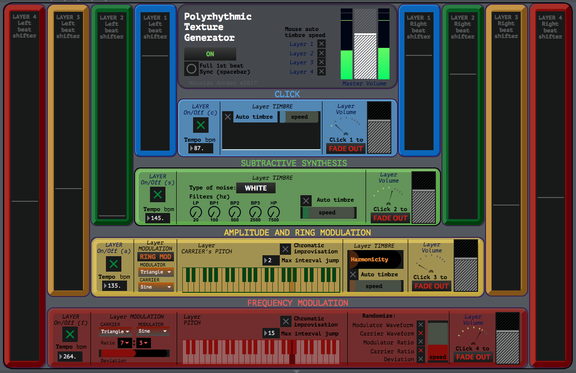Click the Click layer volume dial
Viewport: 576px width, 373px height.
pos(345,126)
